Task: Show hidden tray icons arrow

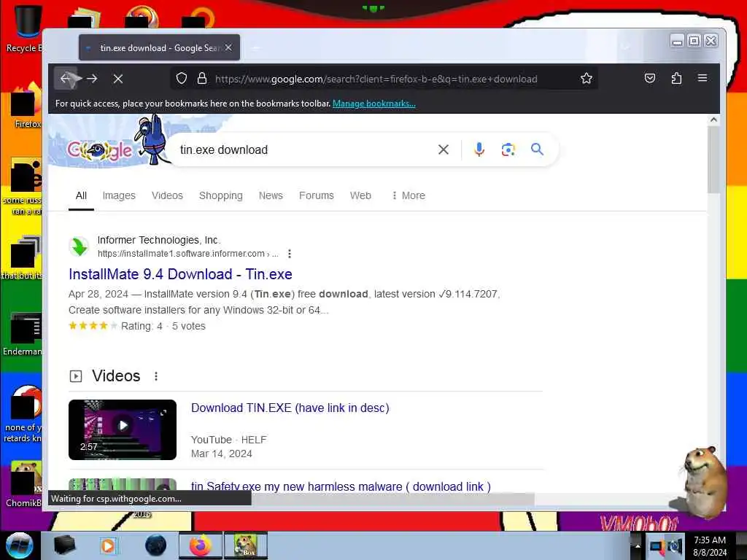Action: tap(638, 545)
